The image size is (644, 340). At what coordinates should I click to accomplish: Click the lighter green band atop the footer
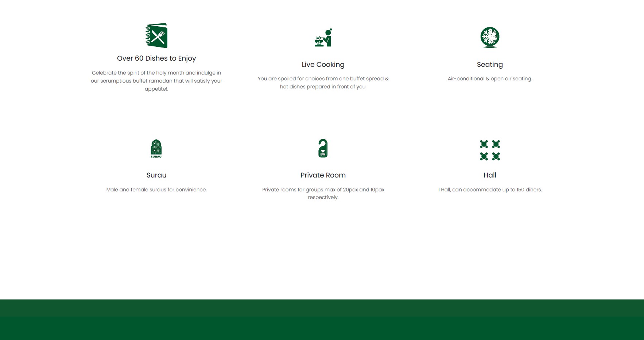[x=322, y=308]
